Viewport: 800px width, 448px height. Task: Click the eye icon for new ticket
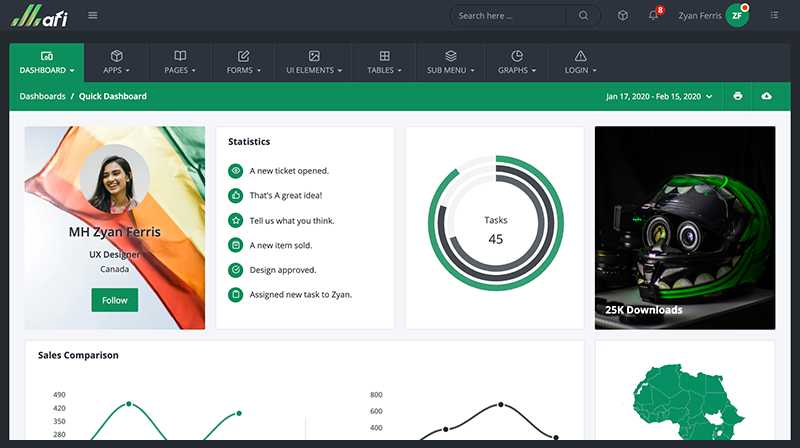[x=235, y=171]
